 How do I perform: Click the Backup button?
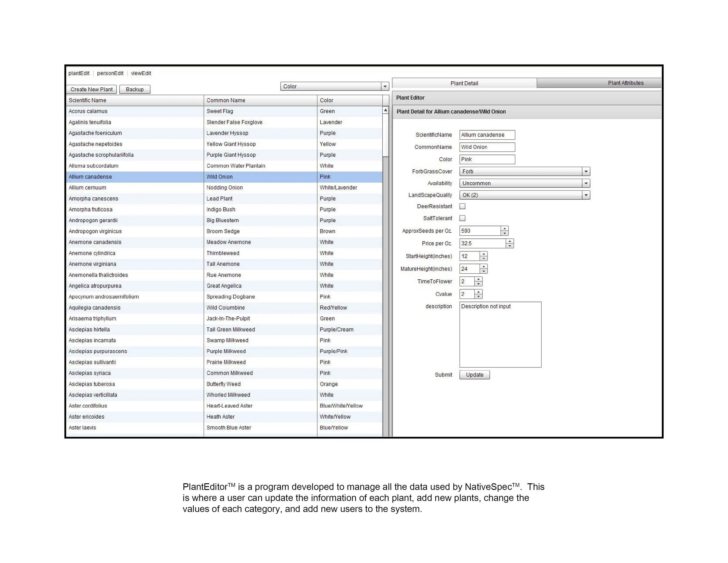(135, 89)
